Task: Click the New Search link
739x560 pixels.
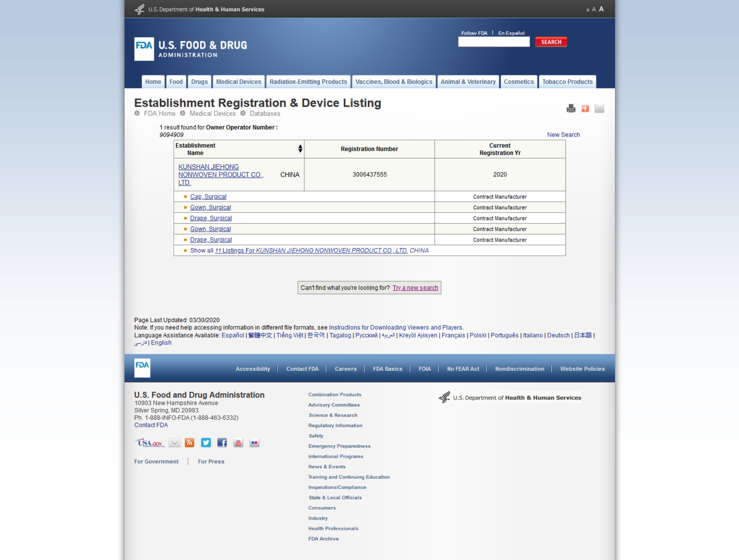Action: click(563, 135)
